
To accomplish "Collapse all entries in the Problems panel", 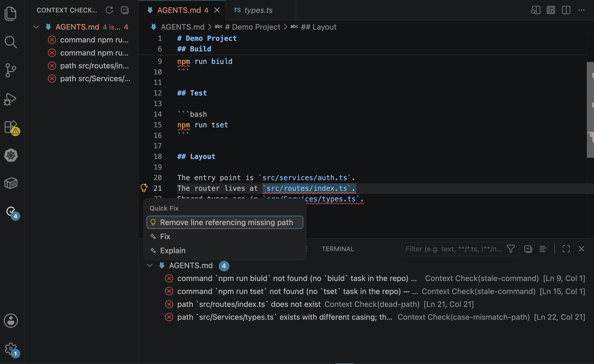I will coord(528,249).
